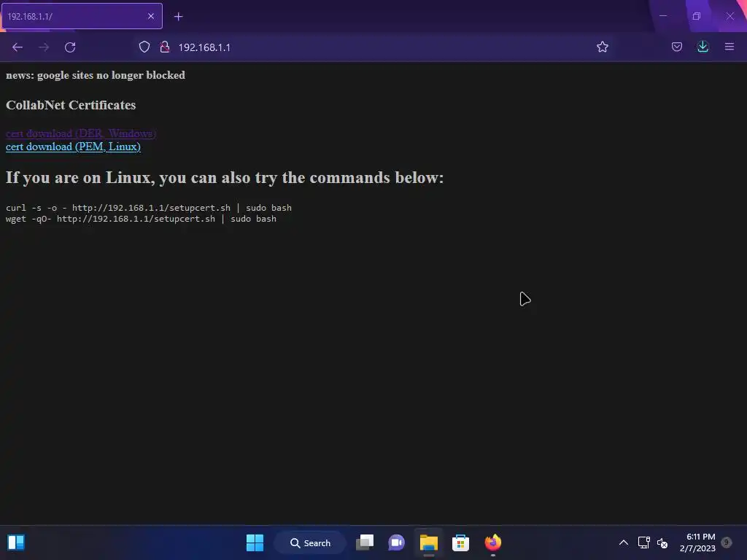
Task: Minimize the Firefox window
Action: point(662,16)
